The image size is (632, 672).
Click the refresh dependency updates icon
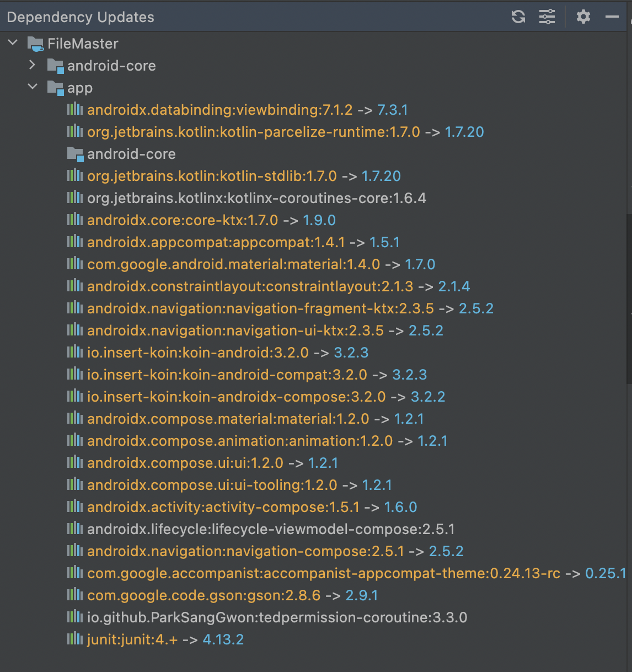518,17
